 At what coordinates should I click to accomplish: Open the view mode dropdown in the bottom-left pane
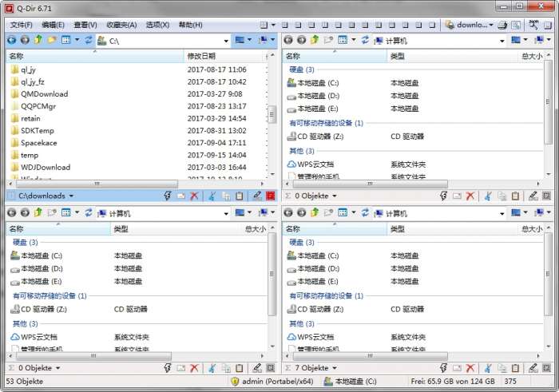pyautogui.click(x=77, y=212)
